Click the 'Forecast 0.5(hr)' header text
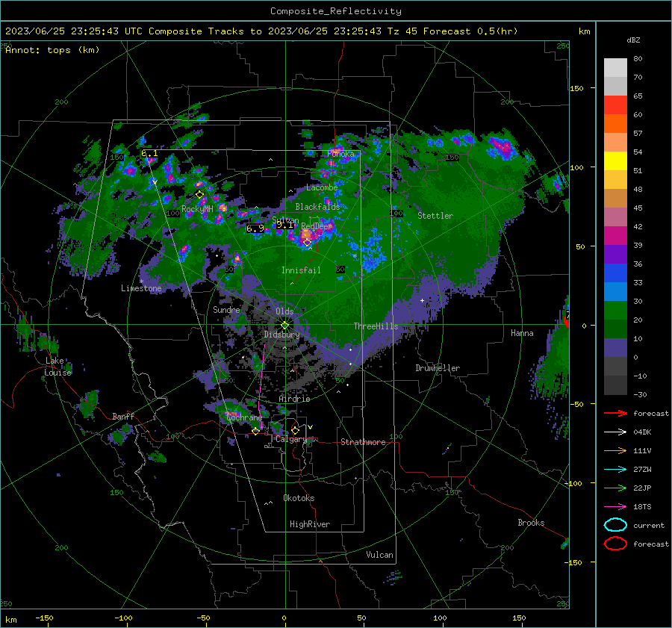Screen dimensions: 672x628 coord(470,31)
